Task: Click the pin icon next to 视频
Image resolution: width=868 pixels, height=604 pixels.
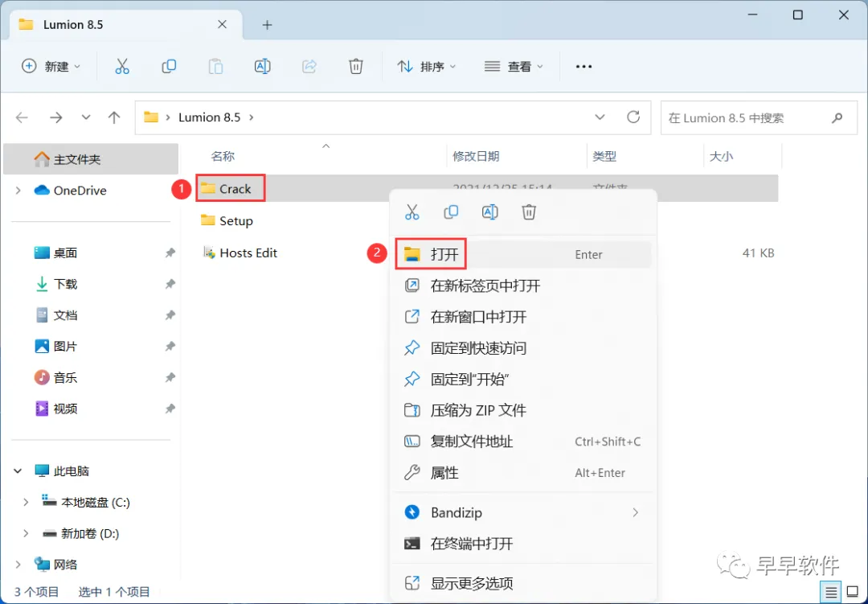Action: pyautogui.click(x=170, y=409)
